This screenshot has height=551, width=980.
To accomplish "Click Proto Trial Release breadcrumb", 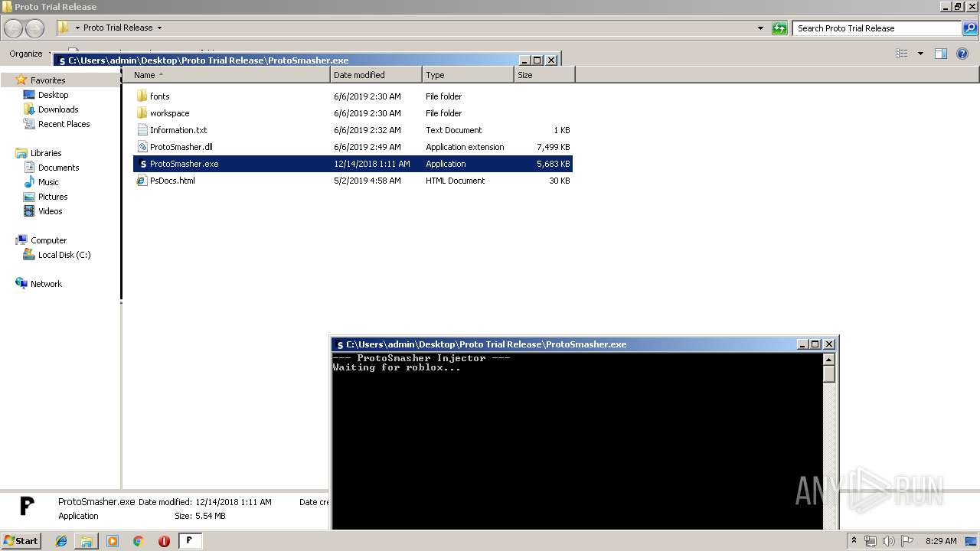I will tap(118, 28).
